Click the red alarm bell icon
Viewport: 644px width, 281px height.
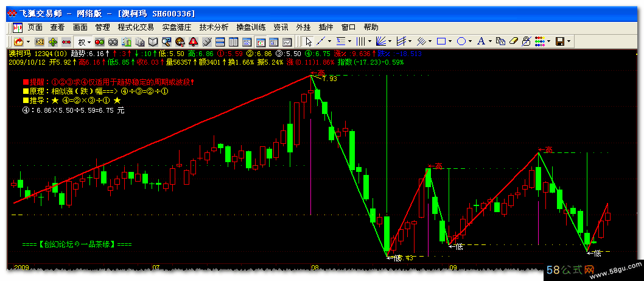[x=193, y=41]
